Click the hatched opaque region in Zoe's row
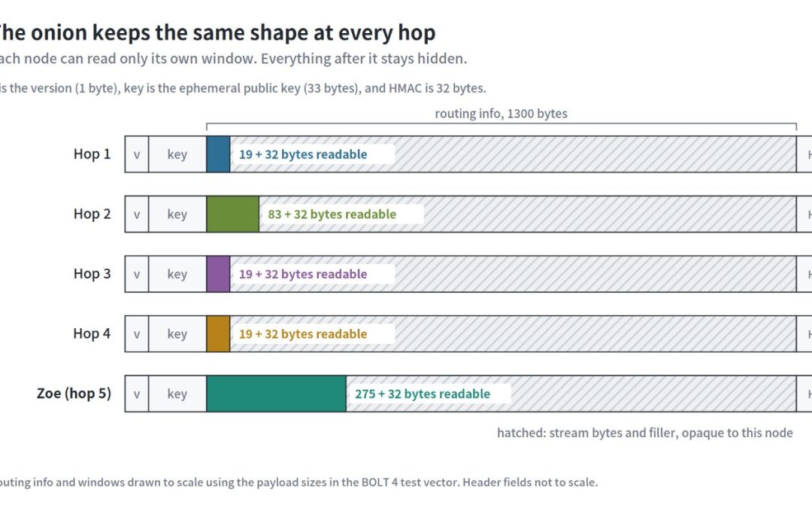Screen dimensions: 812x508 tap(571, 394)
